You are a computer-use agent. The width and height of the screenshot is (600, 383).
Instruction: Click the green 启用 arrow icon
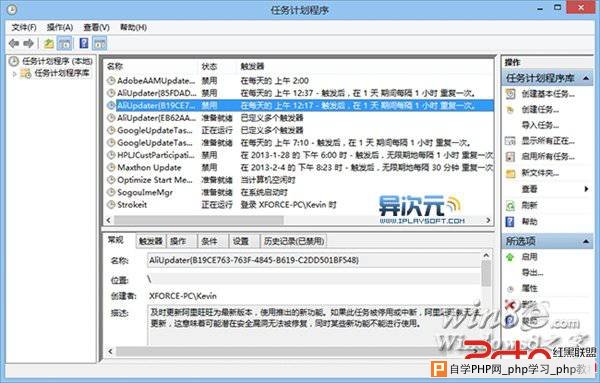coord(510,257)
